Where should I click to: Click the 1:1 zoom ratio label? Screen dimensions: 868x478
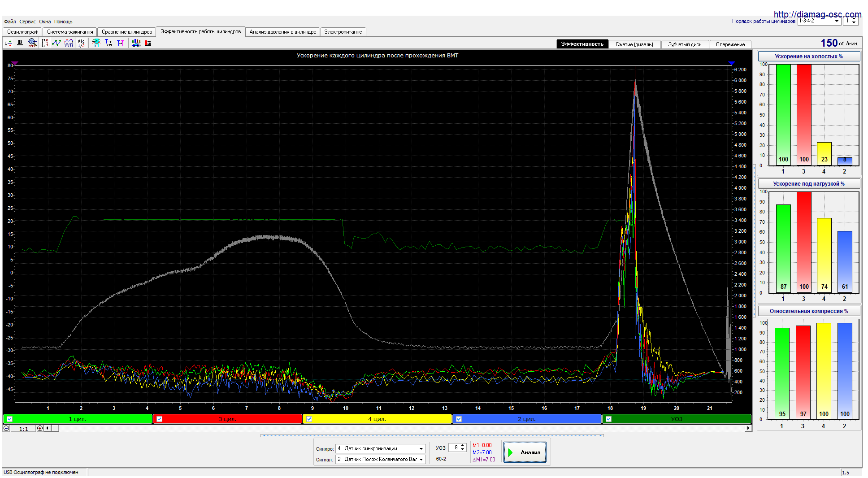[x=23, y=429]
